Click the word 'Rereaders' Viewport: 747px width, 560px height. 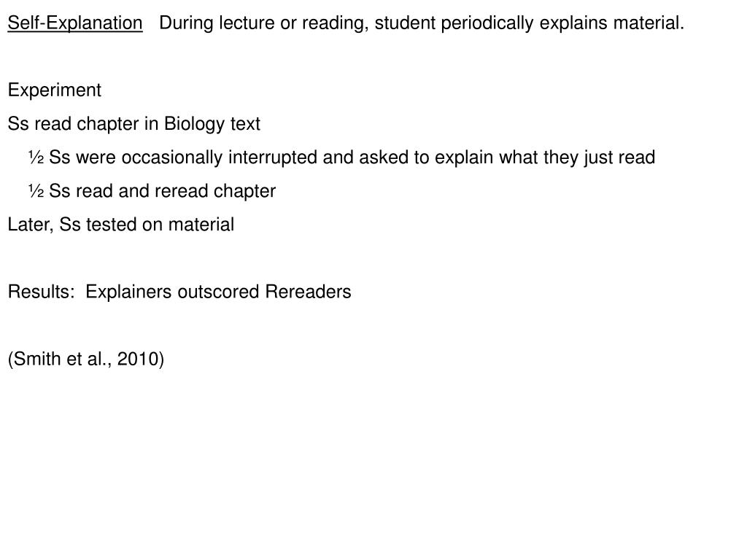309,292
